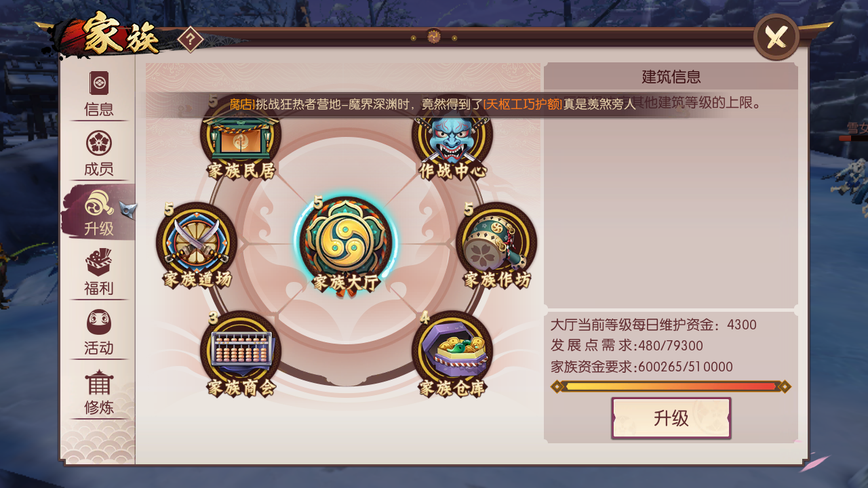Image resolution: width=868 pixels, height=488 pixels.
Task: Switch to the 信息 sidebar tab
Action: (x=98, y=94)
